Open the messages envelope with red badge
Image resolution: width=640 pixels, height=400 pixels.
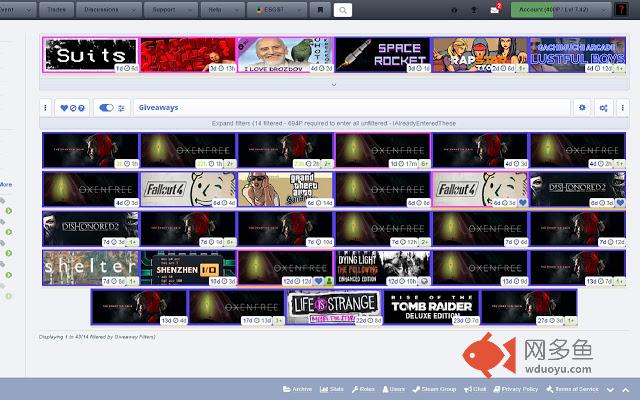(495, 10)
